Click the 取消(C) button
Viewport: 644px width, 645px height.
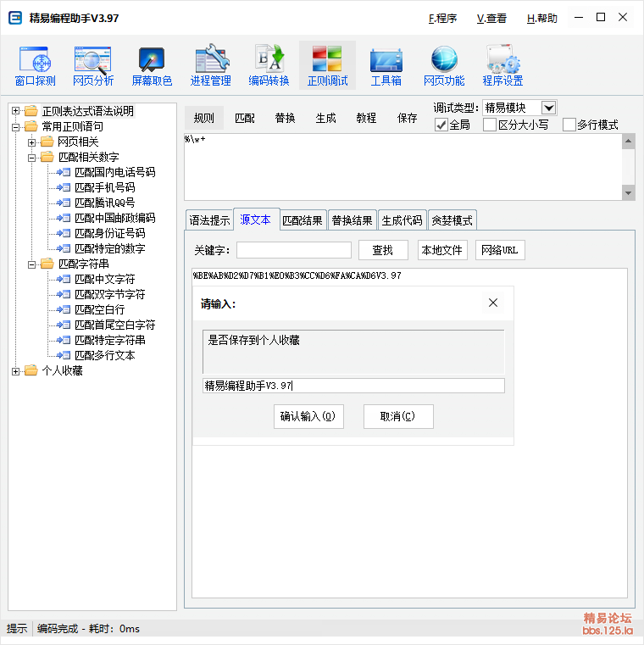(x=398, y=416)
